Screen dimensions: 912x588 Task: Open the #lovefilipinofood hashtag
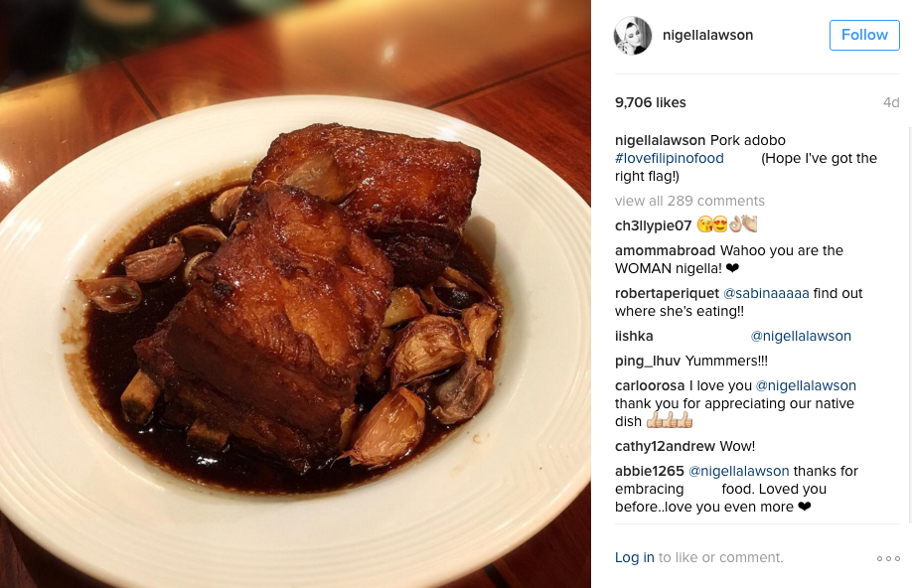(670, 158)
